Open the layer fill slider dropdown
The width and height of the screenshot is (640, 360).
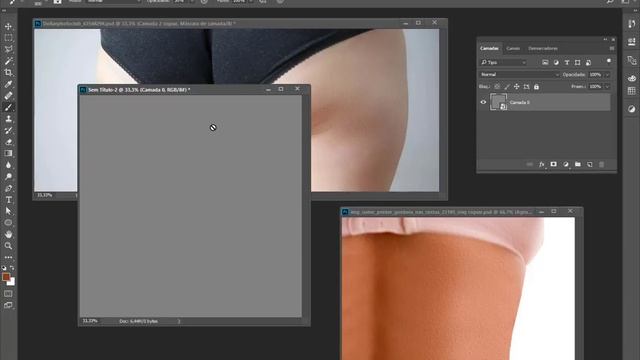607,87
